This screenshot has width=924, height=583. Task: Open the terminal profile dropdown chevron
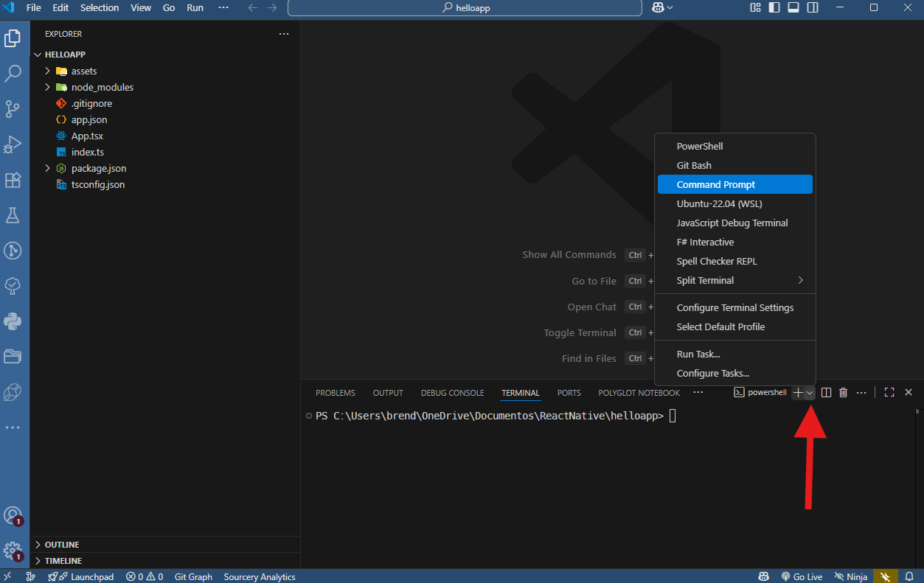810,392
